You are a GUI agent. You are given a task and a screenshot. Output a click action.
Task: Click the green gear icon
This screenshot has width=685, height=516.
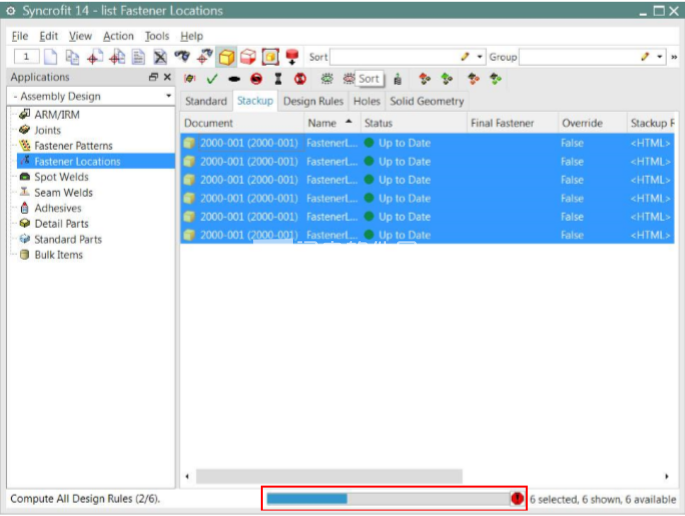(x=327, y=79)
